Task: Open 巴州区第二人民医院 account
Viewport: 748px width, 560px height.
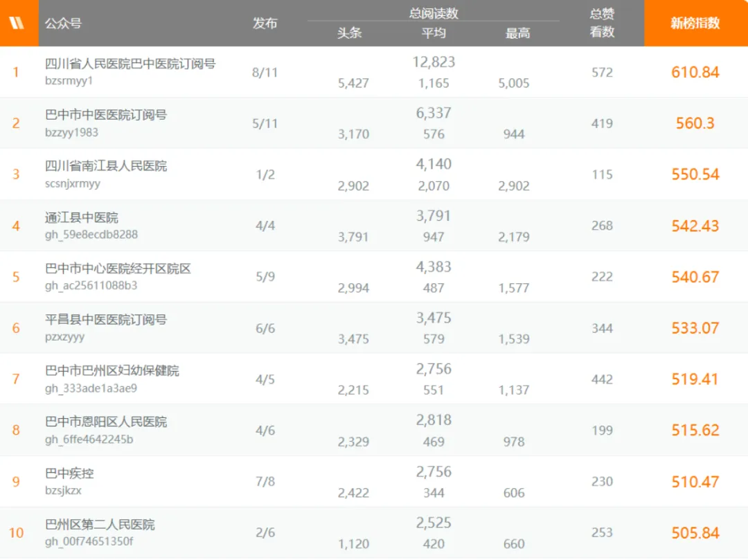Action: [100, 524]
